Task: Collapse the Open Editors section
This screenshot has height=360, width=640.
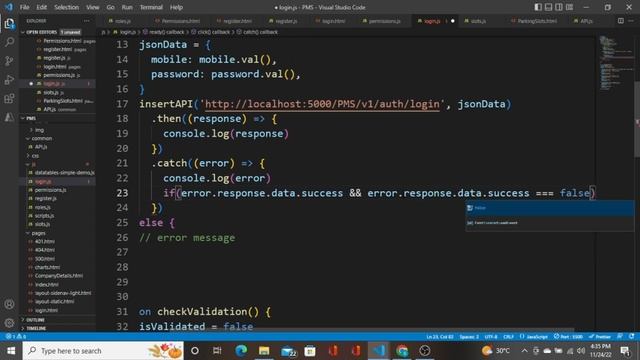Action: pyautogui.click(x=57, y=32)
